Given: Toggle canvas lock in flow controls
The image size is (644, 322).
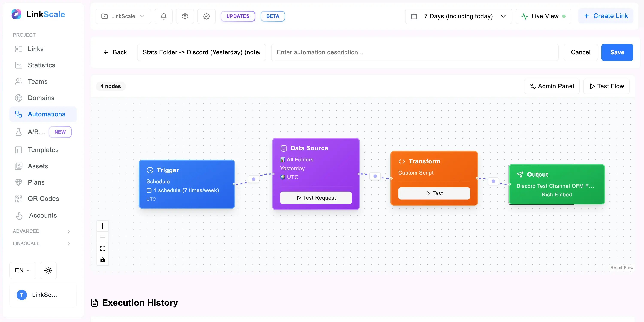Looking at the screenshot, I should point(102,260).
